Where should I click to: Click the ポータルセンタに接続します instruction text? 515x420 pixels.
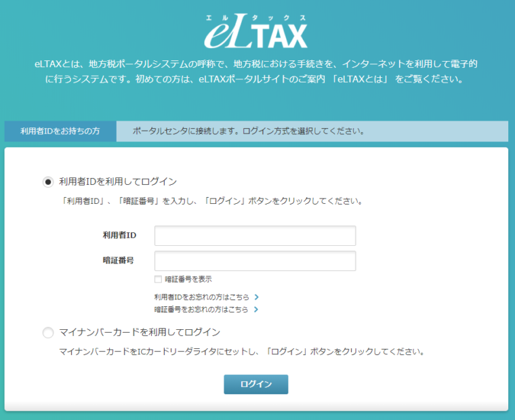point(249,131)
